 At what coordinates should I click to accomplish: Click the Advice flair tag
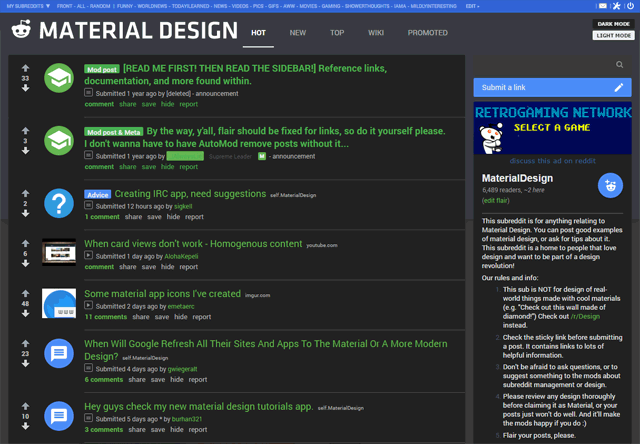98,195
